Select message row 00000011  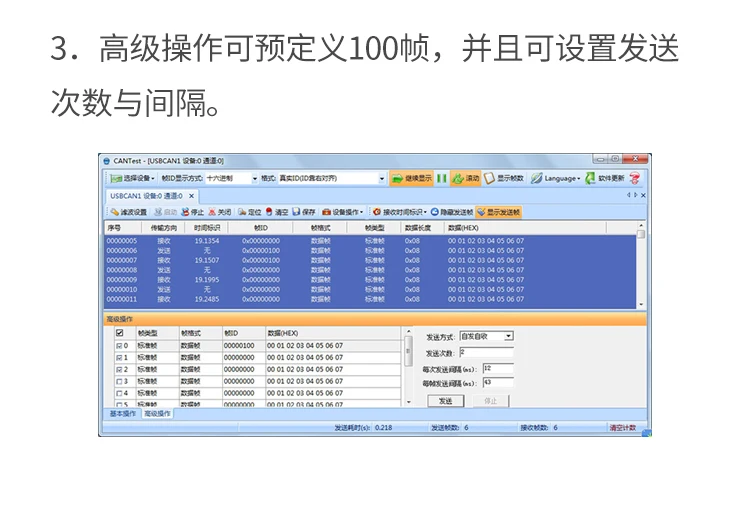371,299
